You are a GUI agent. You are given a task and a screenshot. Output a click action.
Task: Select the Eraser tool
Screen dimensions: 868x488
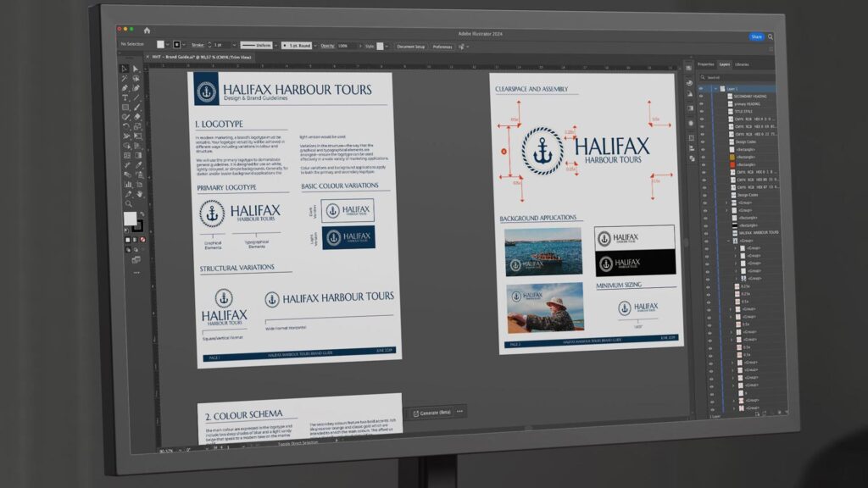pos(136,117)
